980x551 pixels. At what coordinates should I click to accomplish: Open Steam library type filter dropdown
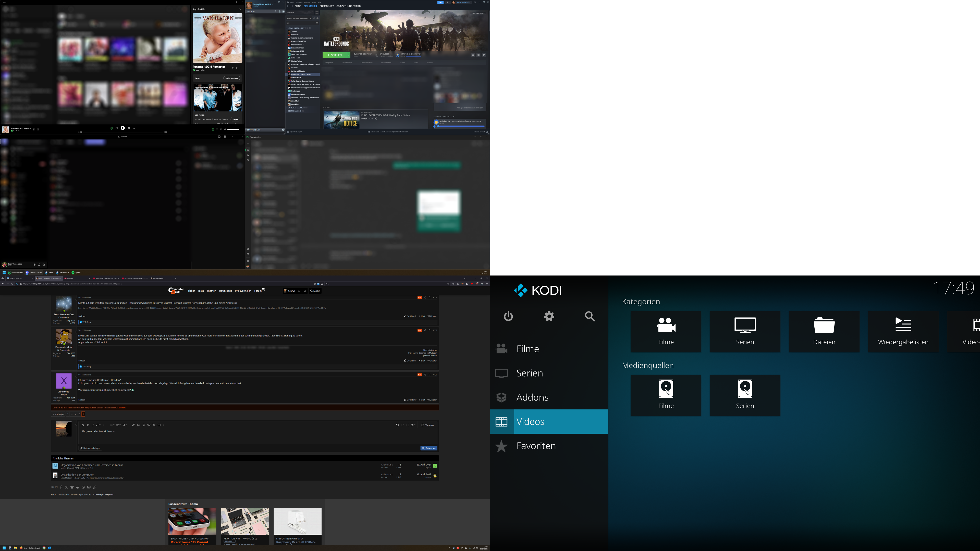[299, 18]
